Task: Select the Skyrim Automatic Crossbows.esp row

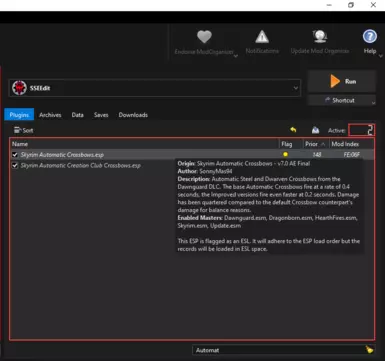Action: 192,155
